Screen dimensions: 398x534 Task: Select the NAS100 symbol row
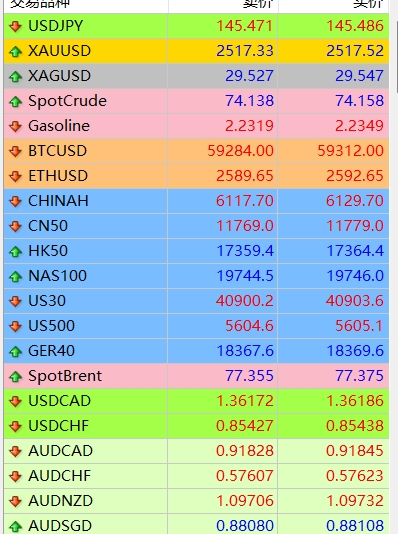coord(196,276)
